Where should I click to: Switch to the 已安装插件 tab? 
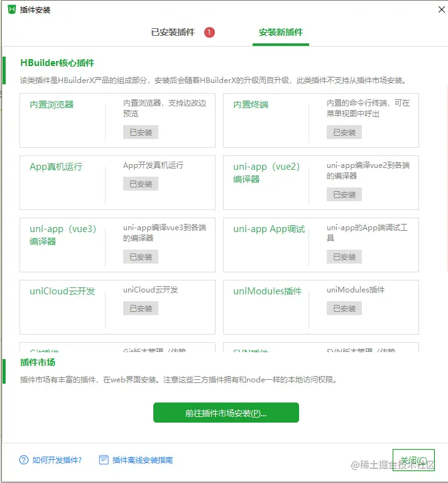tap(173, 32)
